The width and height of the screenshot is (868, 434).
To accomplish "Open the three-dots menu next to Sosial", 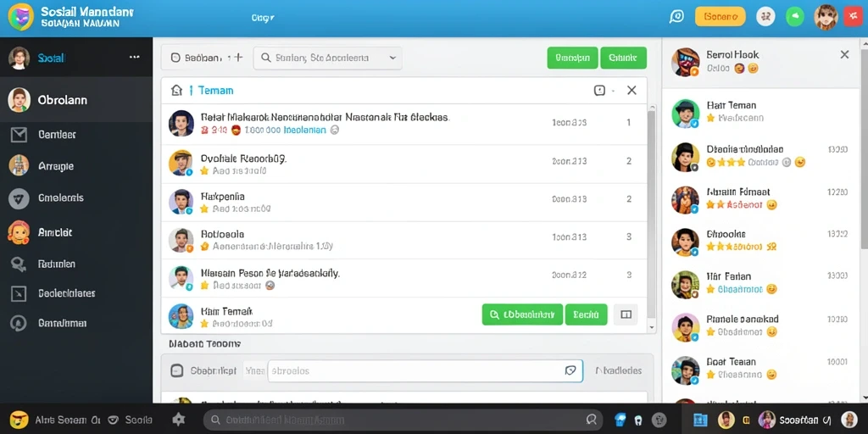I will (135, 57).
